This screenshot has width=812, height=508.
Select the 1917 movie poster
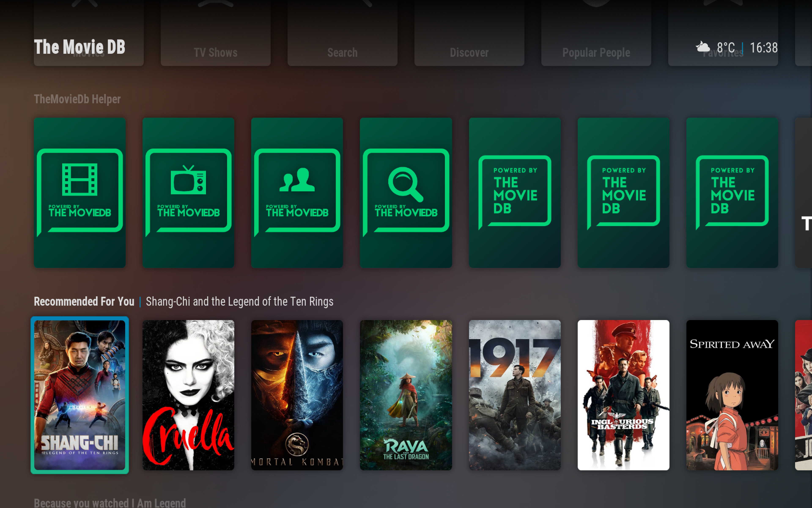click(514, 395)
